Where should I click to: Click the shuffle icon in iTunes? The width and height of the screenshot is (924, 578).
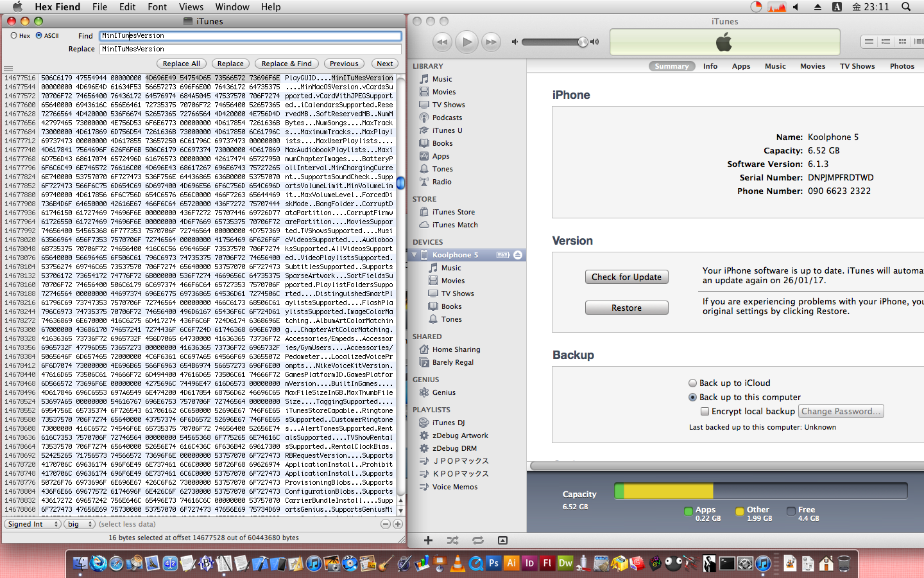452,541
